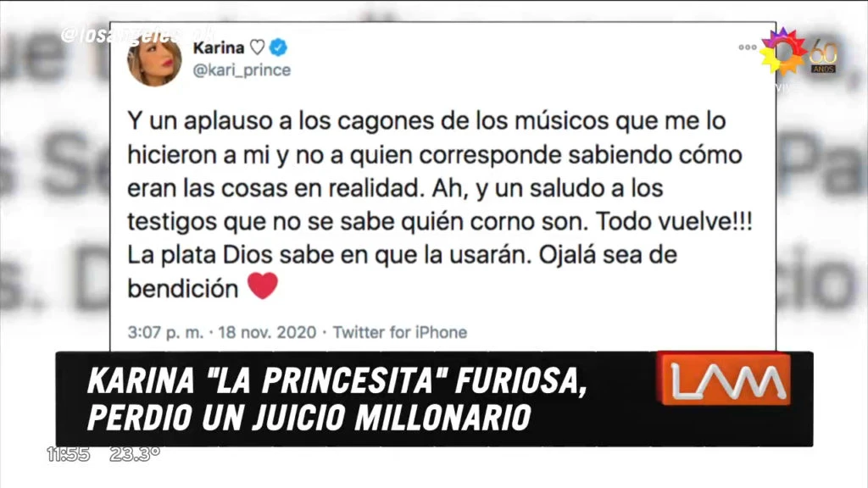
Task: Click the heart outline beside Karina's name
Action: click(257, 47)
